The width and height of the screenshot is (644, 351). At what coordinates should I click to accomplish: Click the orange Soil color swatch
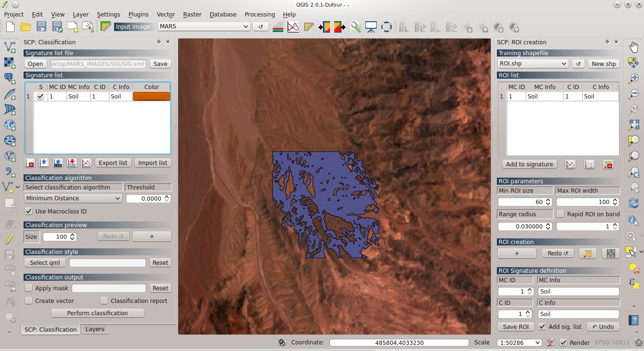click(x=151, y=96)
